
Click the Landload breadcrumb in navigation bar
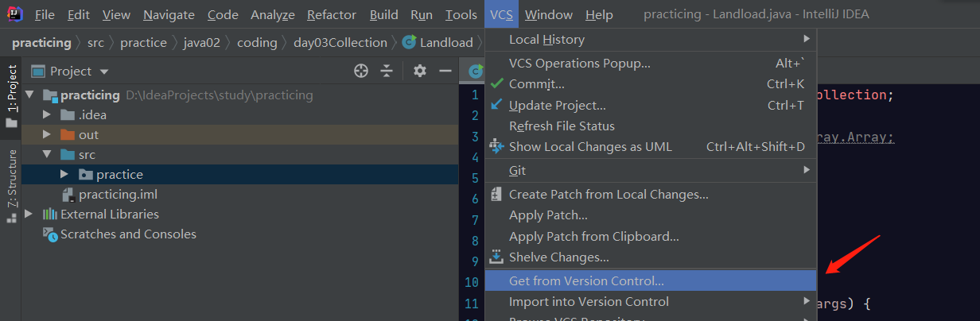click(445, 43)
